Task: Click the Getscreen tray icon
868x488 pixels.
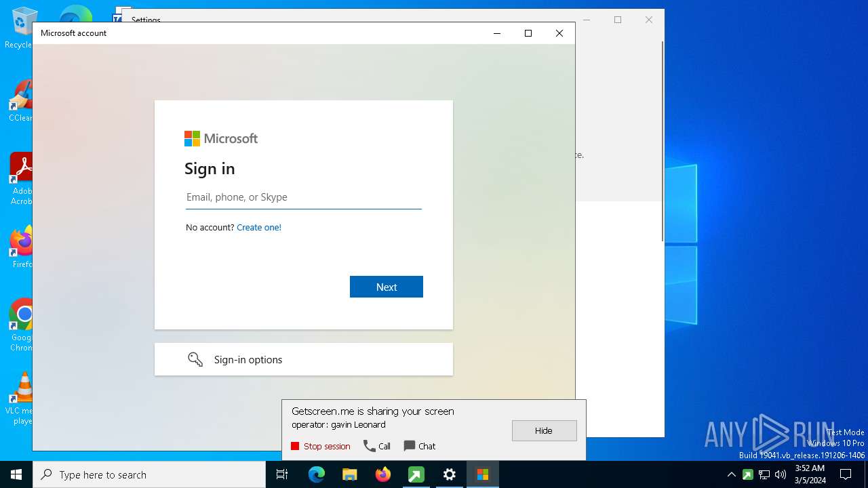Action: (747, 474)
